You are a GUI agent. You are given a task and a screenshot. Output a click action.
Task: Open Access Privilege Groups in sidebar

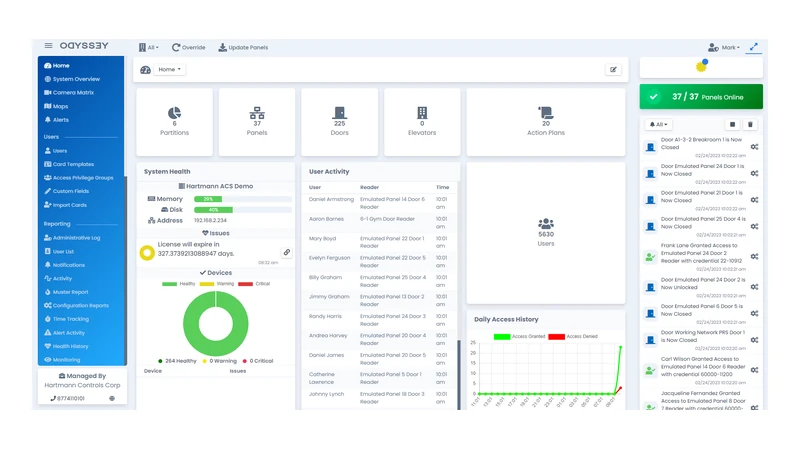79,178
